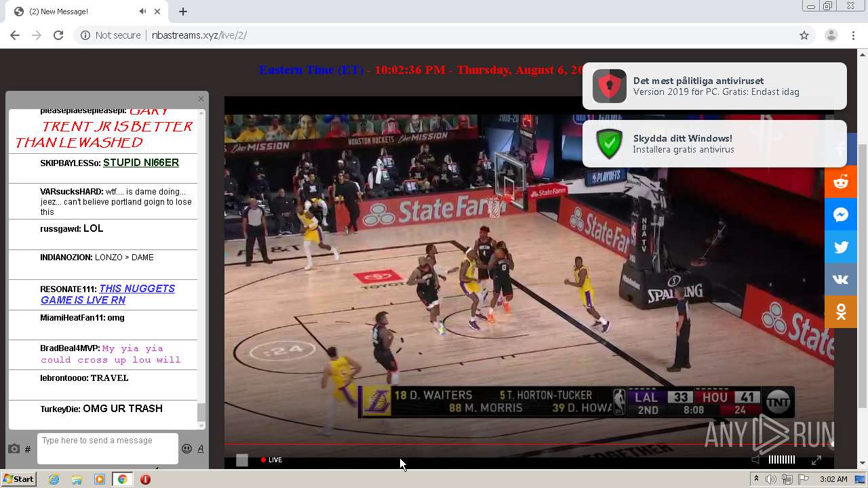Screen dimensions: 868x488
Task: Open the chat hashtag channel icon
Action: point(28,449)
